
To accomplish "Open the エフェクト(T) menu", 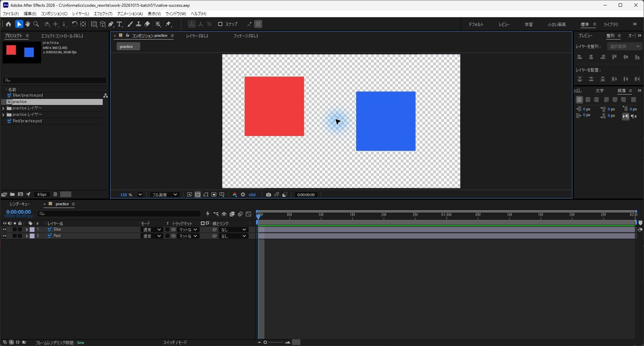I will click(103, 14).
